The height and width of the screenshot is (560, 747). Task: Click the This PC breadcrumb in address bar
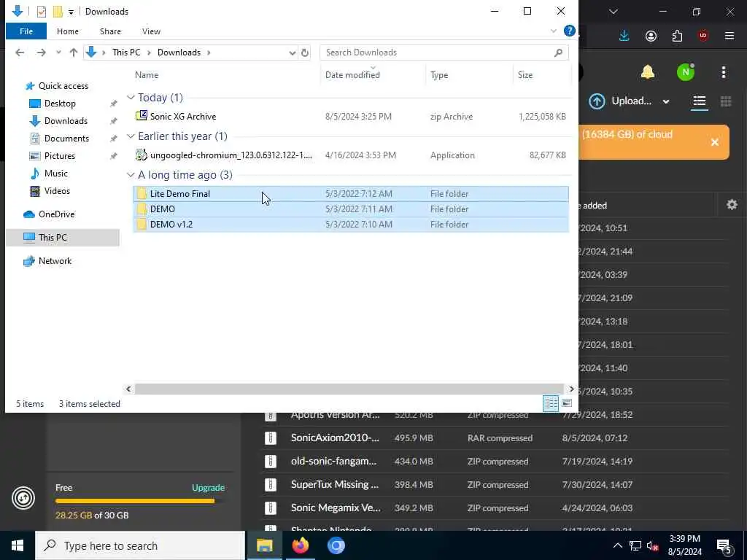126,52
